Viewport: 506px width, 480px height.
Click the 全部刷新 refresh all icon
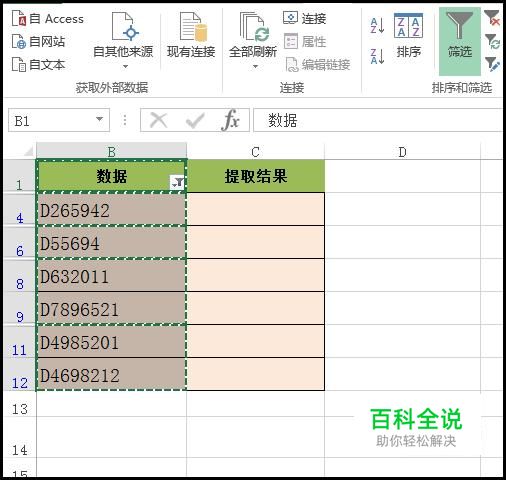pyautogui.click(x=253, y=27)
